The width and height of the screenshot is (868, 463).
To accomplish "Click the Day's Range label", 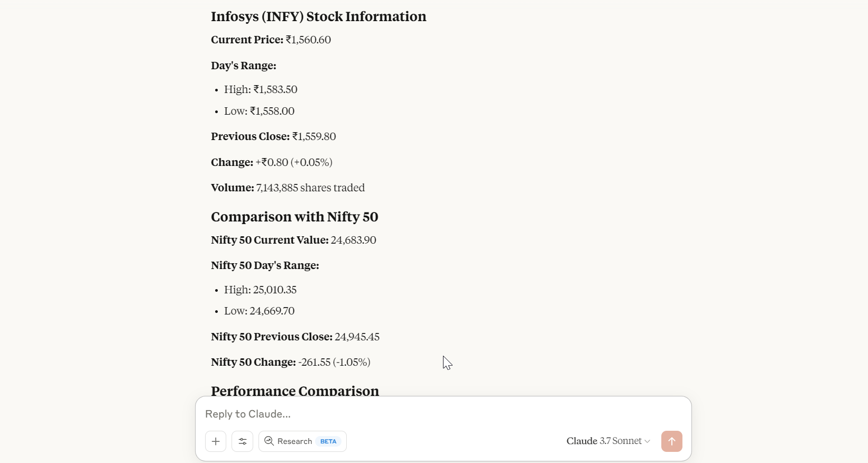I will [244, 66].
